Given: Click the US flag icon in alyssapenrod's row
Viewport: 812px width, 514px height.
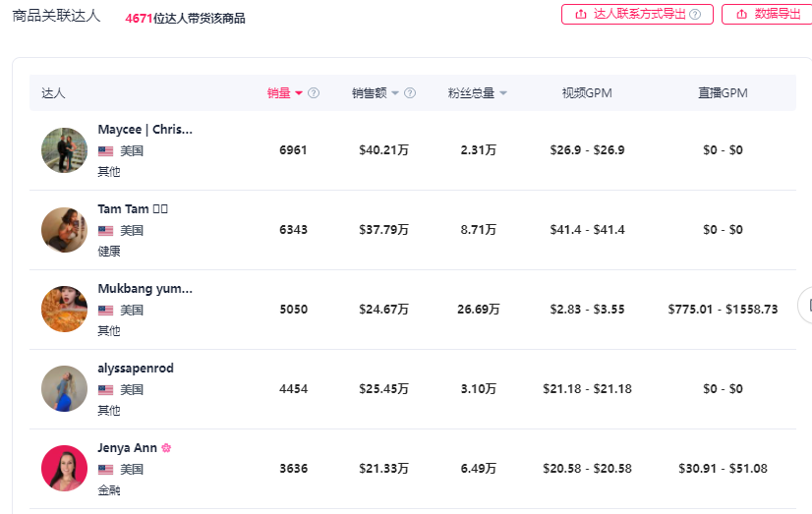Looking at the screenshot, I should pyautogui.click(x=105, y=390).
